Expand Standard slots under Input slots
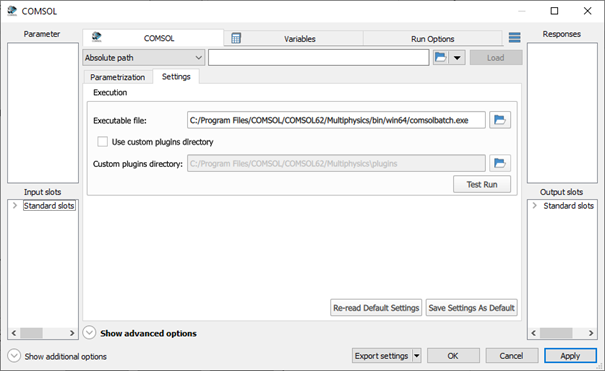Image resolution: width=605 pixels, height=371 pixels. 15,206
